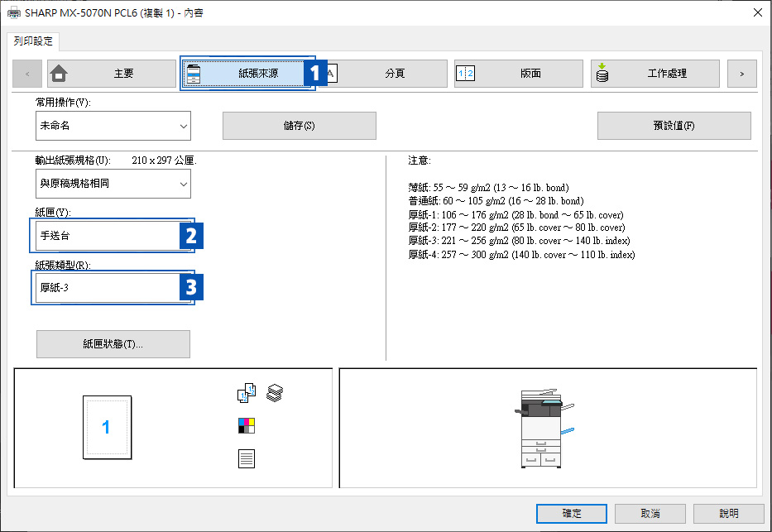Open the 紙張來源 (paper source) tab
772x532 pixels.
pos(247,74)
